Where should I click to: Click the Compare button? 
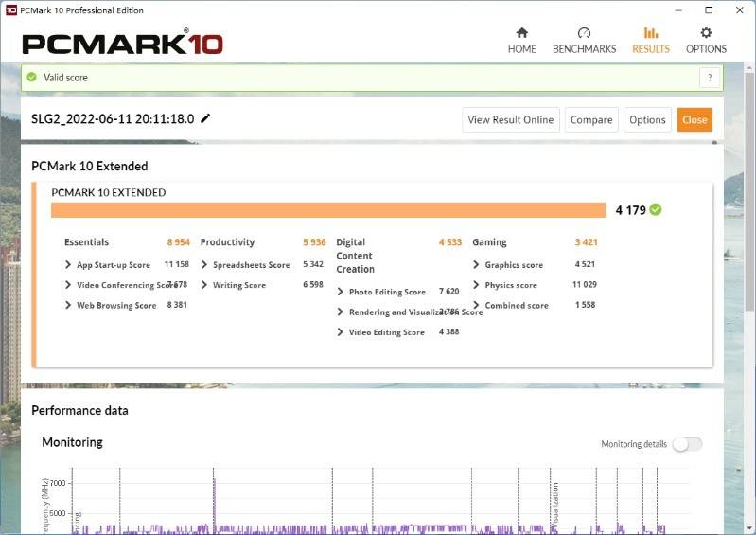[x=591, y=119]
